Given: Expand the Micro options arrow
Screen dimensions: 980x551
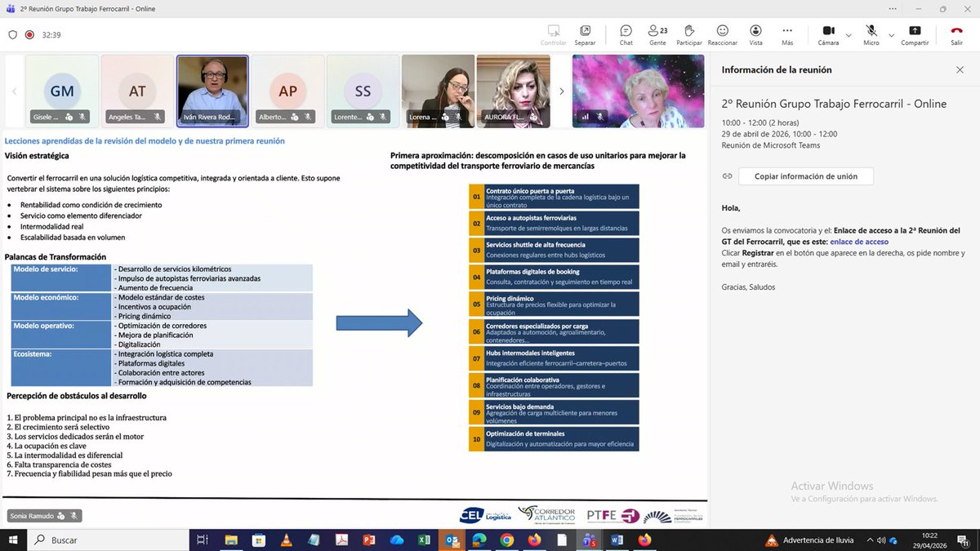Looking at the screenshot, I should [890, 34].
